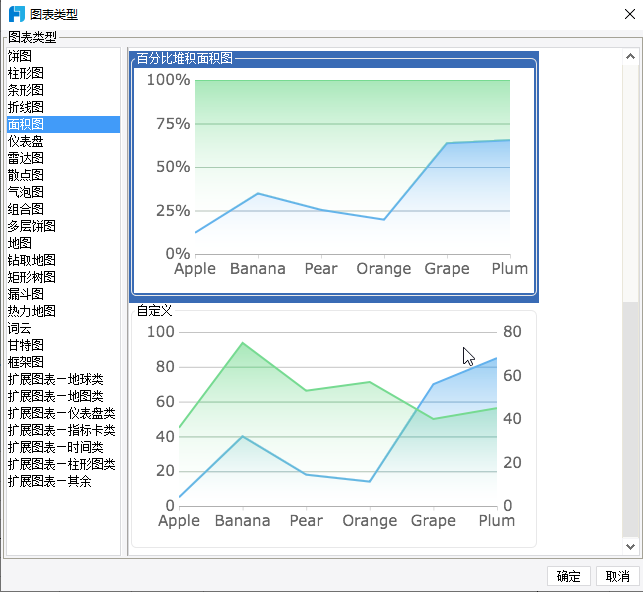Image resolution: width=643 pixels, height=592 pixels.
Task: Choose 词云 in the chart list
Action: tap(64, 328)
